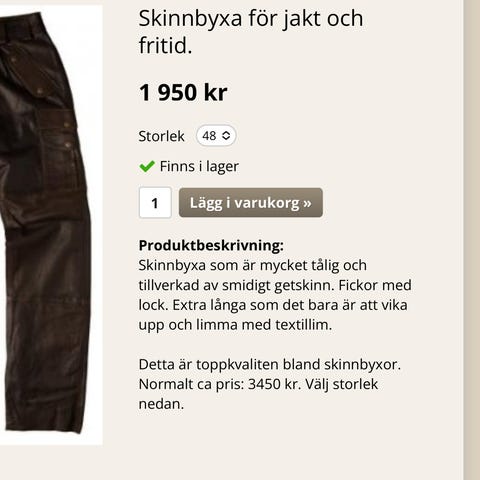Viewport: 480px width, 480px height.
Task: Click the Produktbeskrivning heading
Action: 211,245
